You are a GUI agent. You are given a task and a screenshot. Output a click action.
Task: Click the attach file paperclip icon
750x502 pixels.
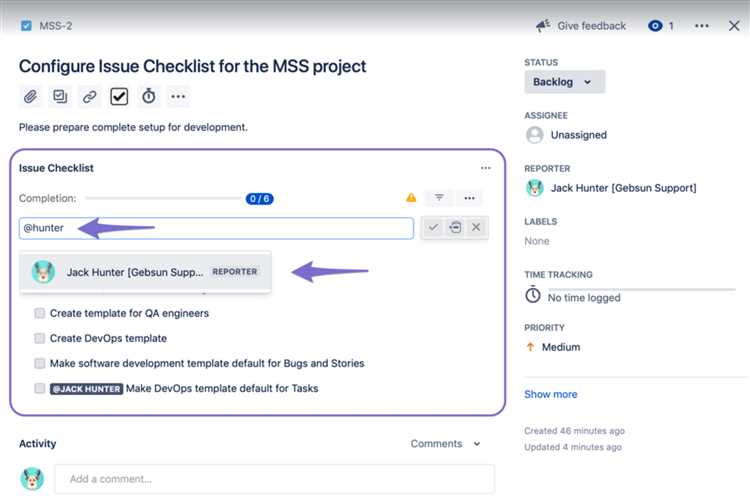tap(30, 97)
